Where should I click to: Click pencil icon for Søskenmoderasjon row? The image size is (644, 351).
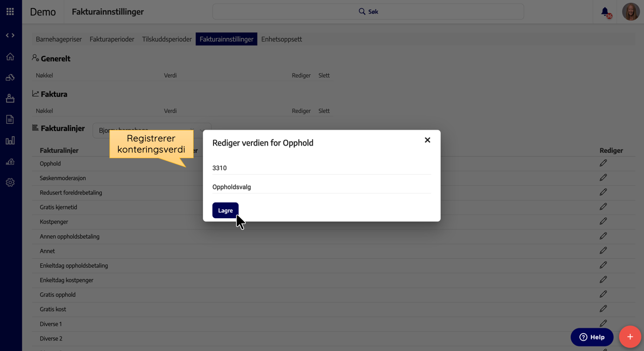point(603,178)
